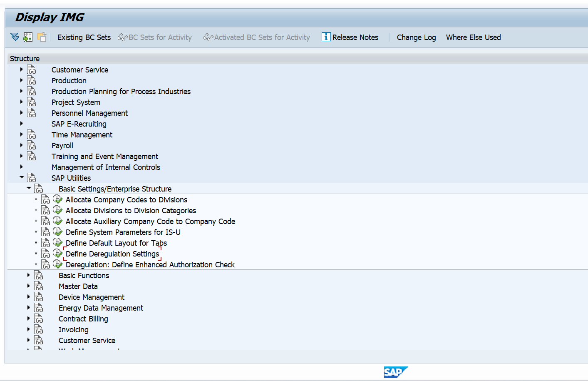Click the Release Notes info icon
Screen dimensions: 588x381
point(326,37)
